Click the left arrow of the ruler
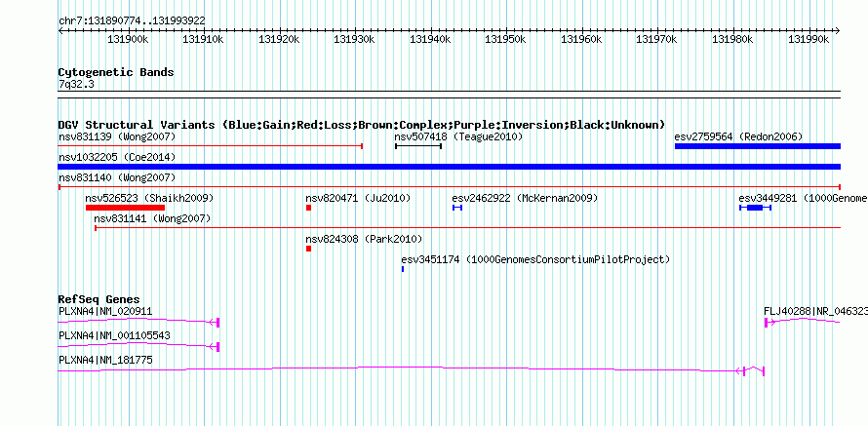 point(60,31)
